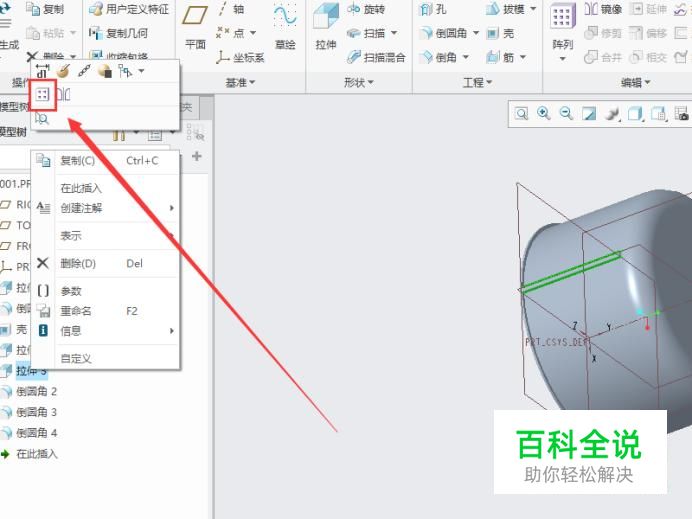Select the 倒圆角 round tool

coord(444,33)
